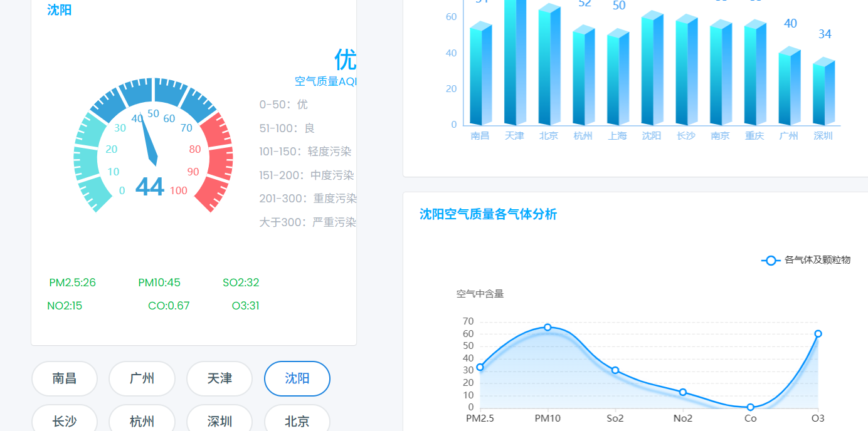Click the PM10 peak point on the line chart
Viewport: 868px width, 431px height.
coord(548,327)
